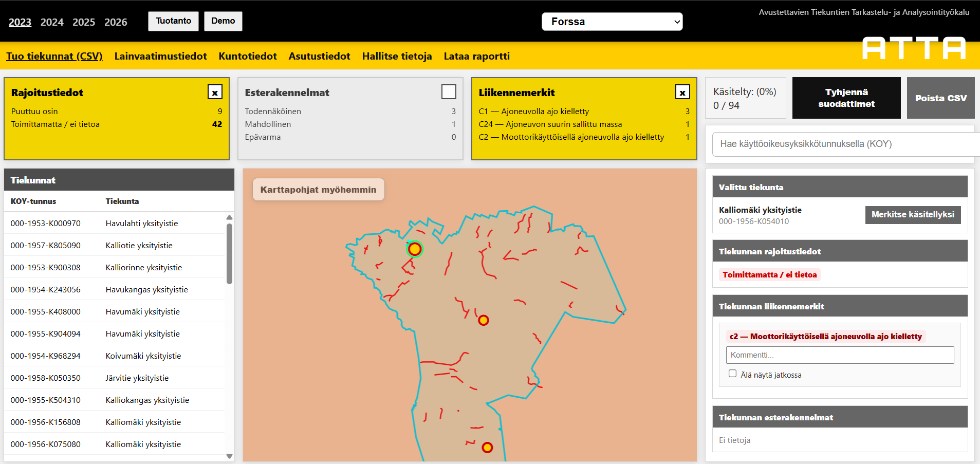Viewport: 980px width, 464px height.
Task: Filter by 'Mahdollinen' obstacle row
Action: tap(350, 124)
